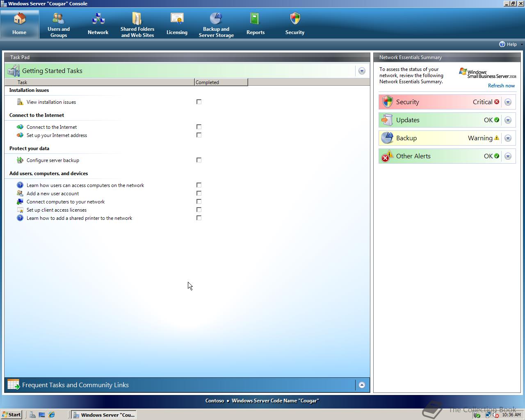The height and width of the screenshot is (420, 525).
Task: Check Connect to the Internet as completed
Action: [199, 127]
